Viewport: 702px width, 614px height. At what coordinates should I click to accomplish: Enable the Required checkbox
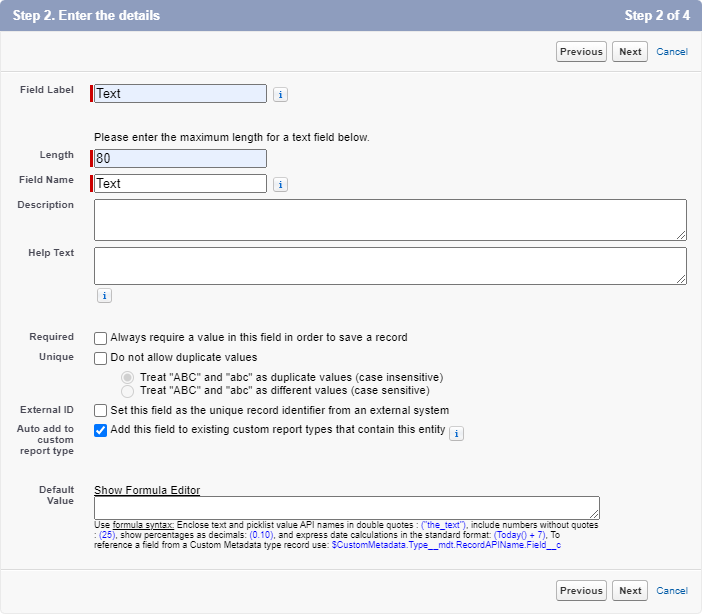click(100, 338)
